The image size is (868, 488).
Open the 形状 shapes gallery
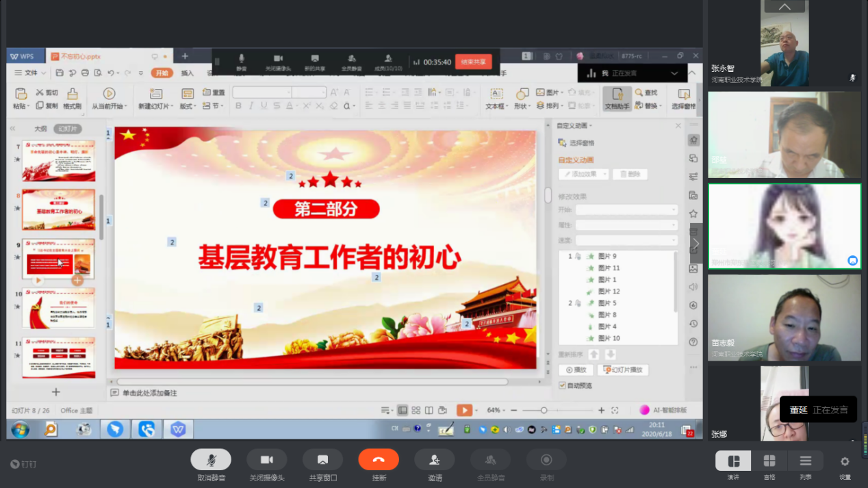click(x=522, y=99)
